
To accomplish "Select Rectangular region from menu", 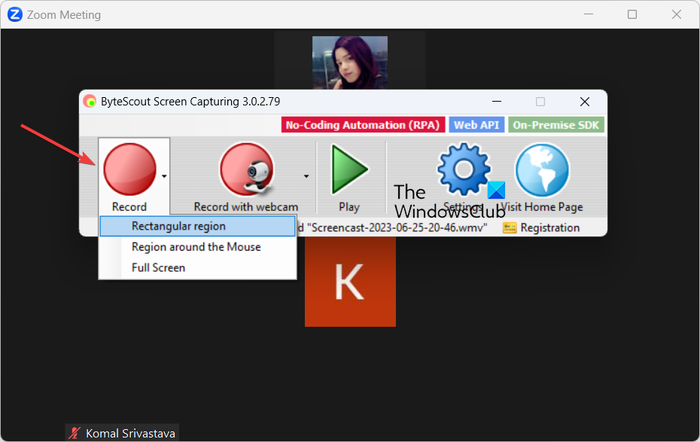I will tap(197, 226).
